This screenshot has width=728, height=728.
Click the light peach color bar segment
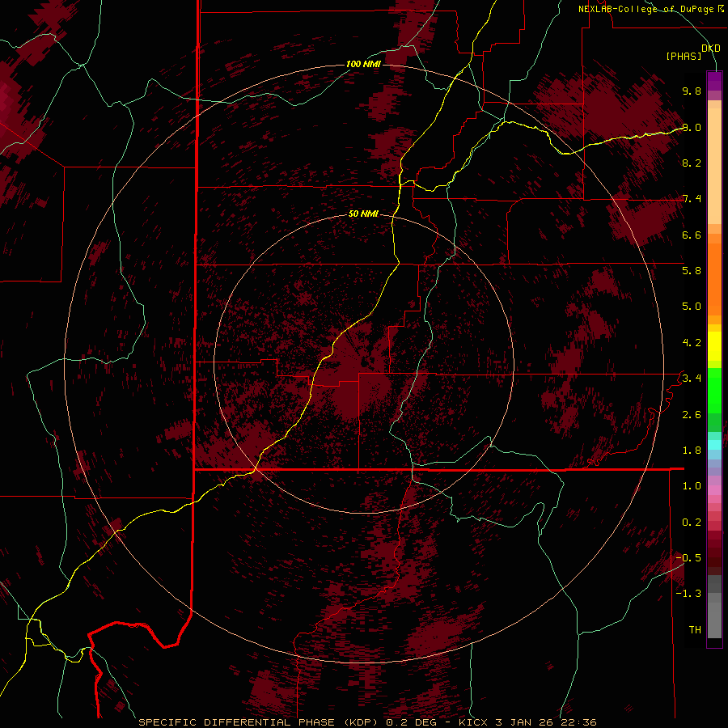pos(714,166)
